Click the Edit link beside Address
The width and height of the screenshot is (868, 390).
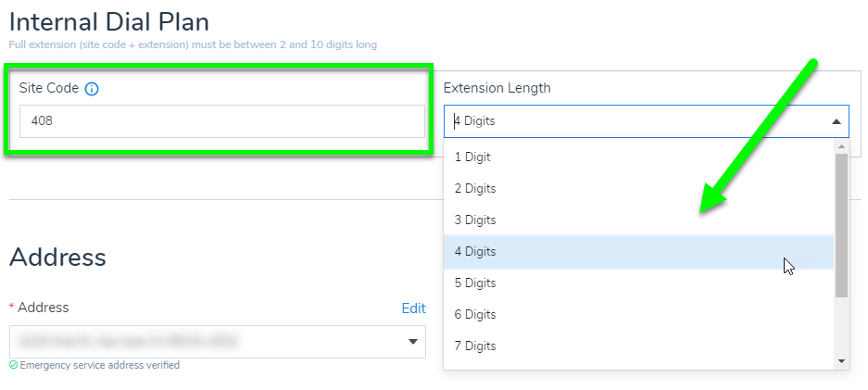413,308
